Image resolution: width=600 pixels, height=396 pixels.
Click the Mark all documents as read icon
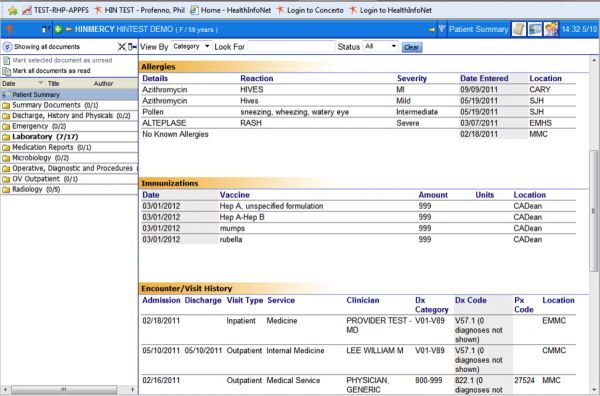pos(6,71)
